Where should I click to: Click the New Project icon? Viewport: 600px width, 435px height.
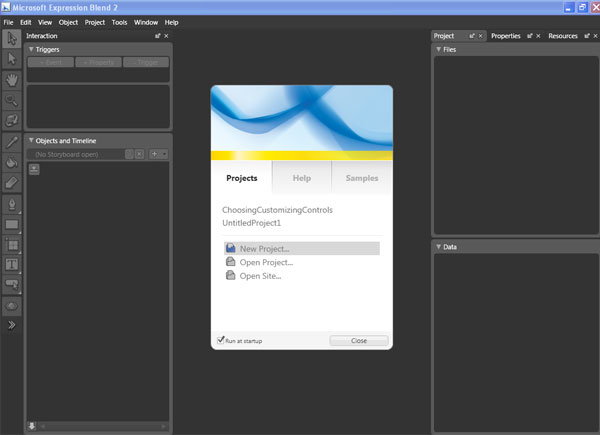pyautogui.click(x=231, y=248)
